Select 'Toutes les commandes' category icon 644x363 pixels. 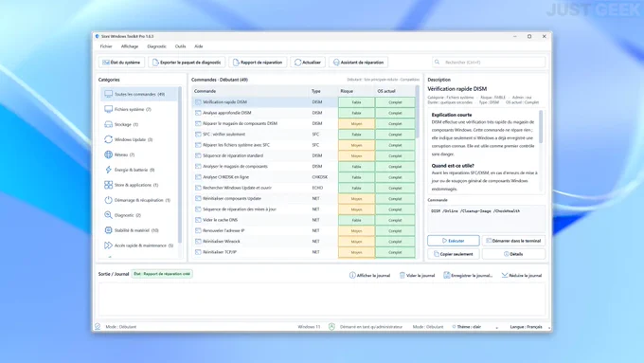pyautogui.click(x=108, y=94)
